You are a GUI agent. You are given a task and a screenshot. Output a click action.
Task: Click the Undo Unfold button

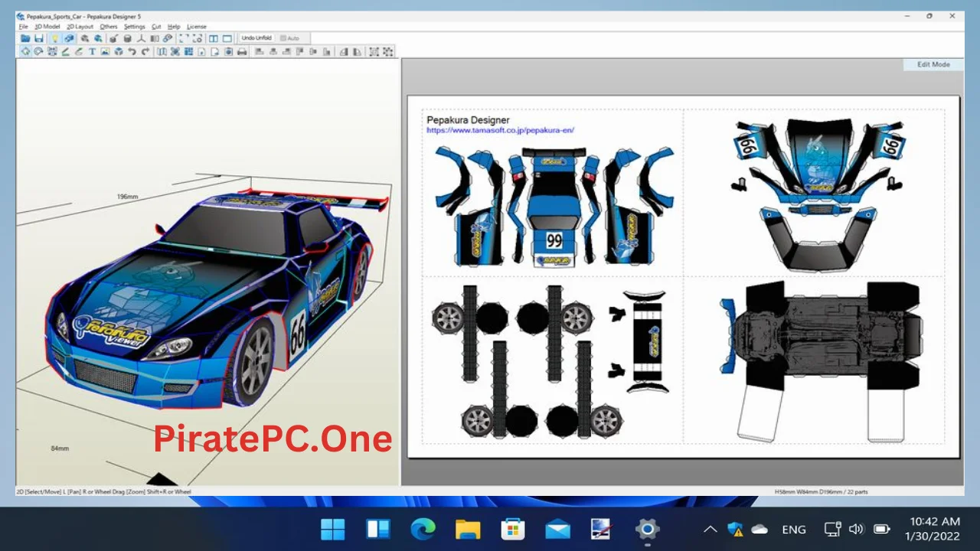click(256, 38)
